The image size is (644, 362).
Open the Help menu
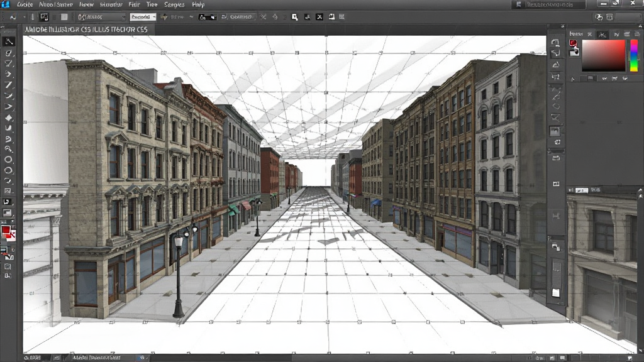click(x=198, y=4)
